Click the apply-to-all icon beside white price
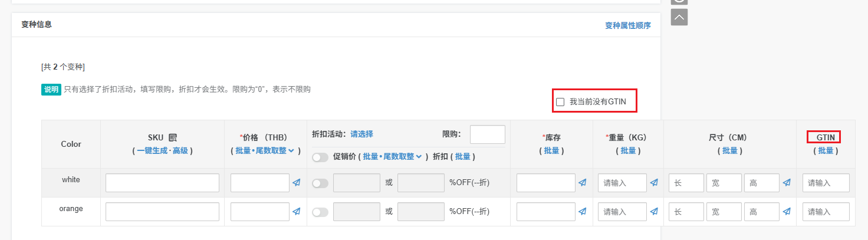 [x=297, y=183]
